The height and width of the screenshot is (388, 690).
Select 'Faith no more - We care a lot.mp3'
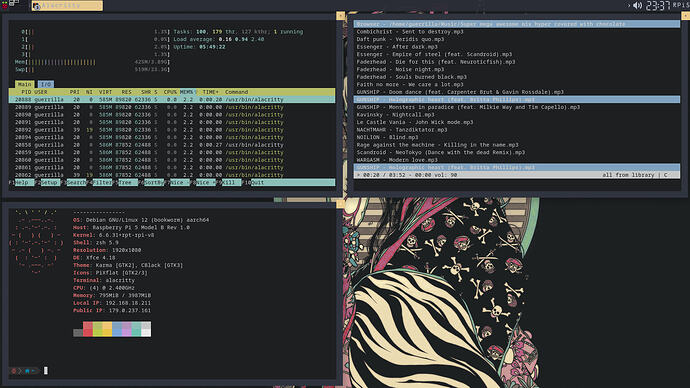[x=410, y=84]
